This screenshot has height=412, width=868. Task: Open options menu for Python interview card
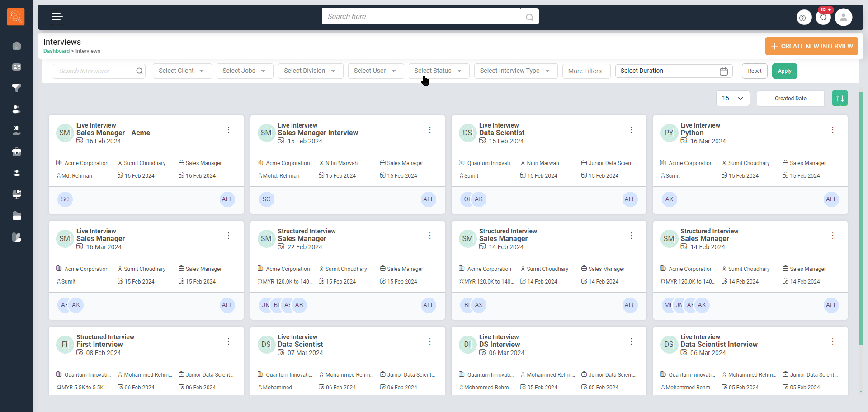coord(832,130)
